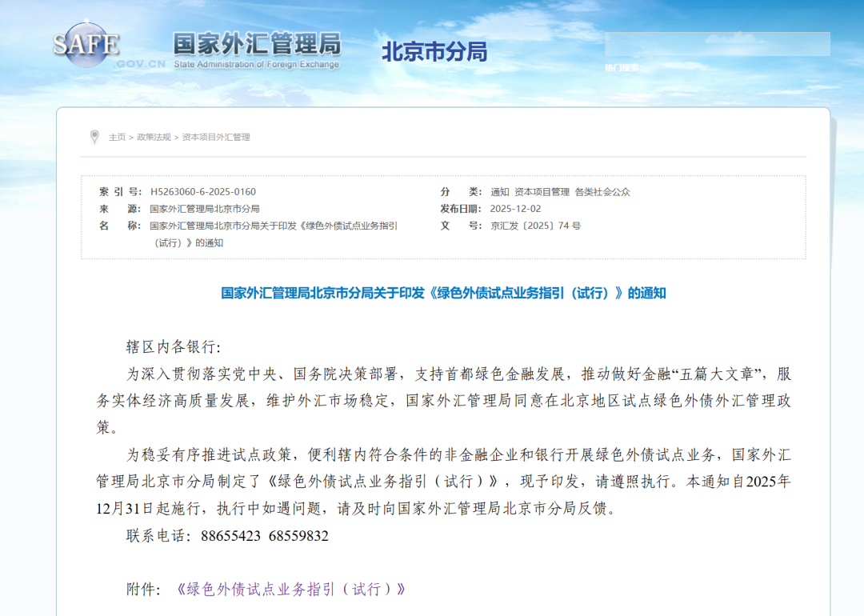Click the index number H5263060-6-2025-0160
Image resolution: width=864 pixels, height=616 pixels.
(203, 192)
